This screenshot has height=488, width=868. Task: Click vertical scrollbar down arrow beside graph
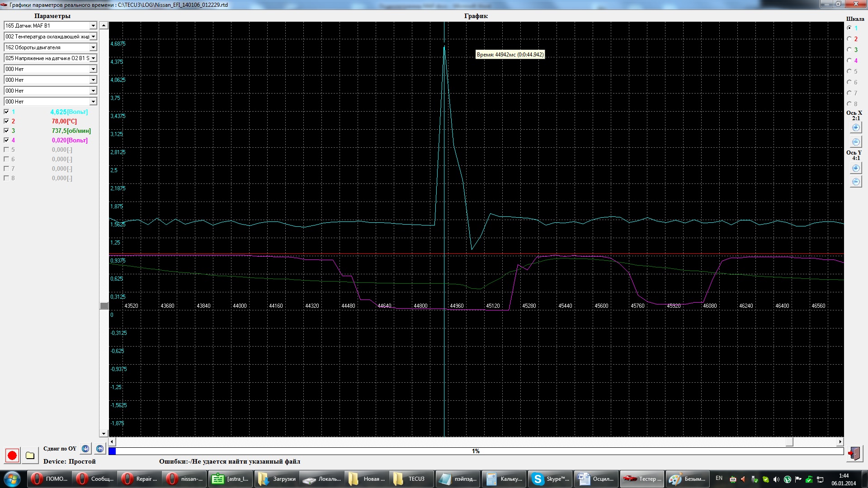click(x=104, y=433)
